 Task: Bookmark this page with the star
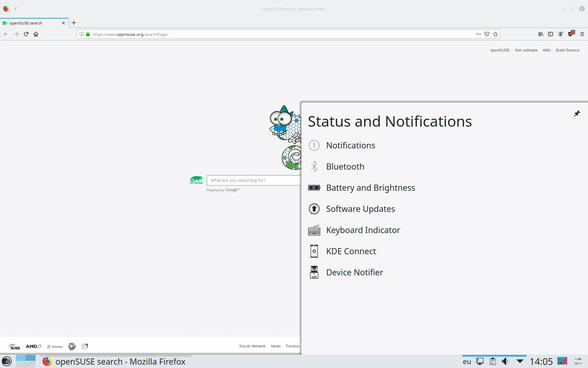496,34
